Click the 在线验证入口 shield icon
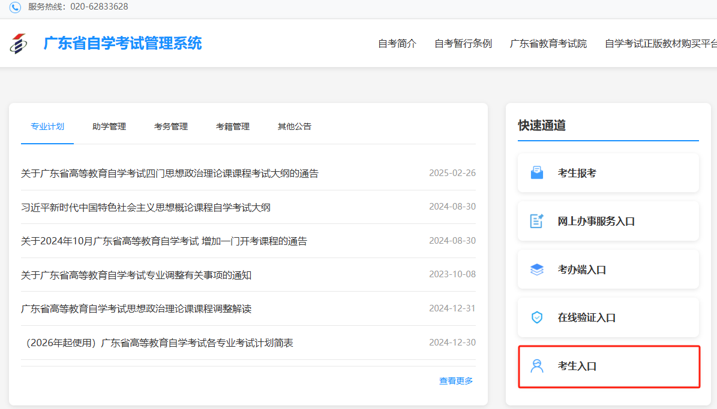The height and width of the screenshot is (409, 717). pyautogui.click(x=537, y=318)
